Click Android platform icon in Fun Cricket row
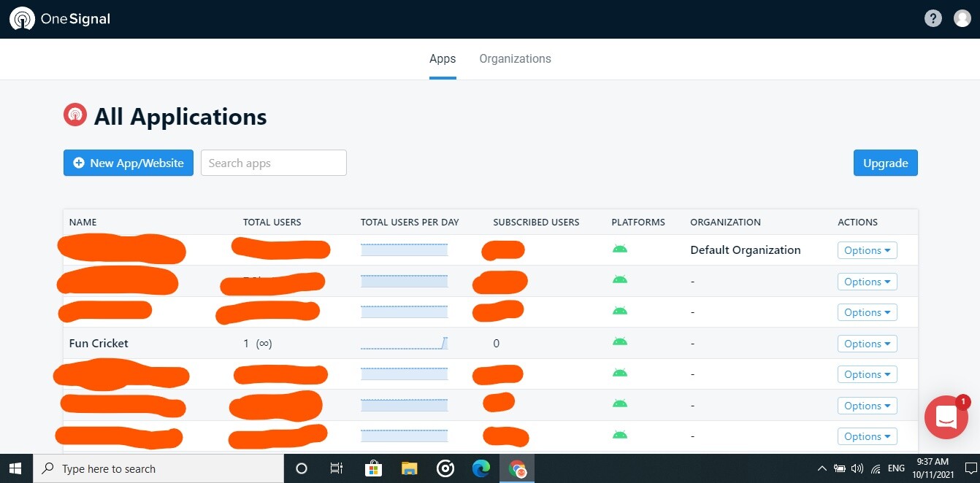This screenshot has height=483, width=980. tap(619, 343)
